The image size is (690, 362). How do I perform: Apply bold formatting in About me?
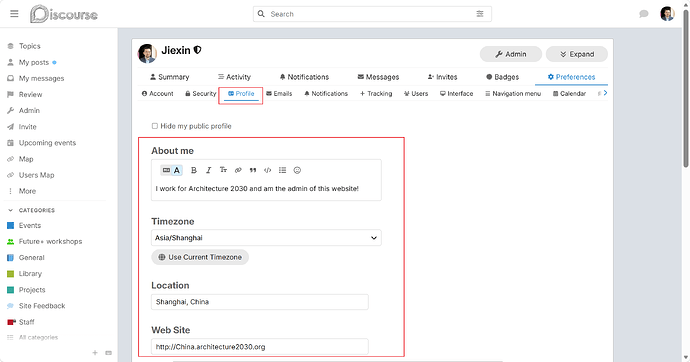pyautogui.click(x=194, y=170)
